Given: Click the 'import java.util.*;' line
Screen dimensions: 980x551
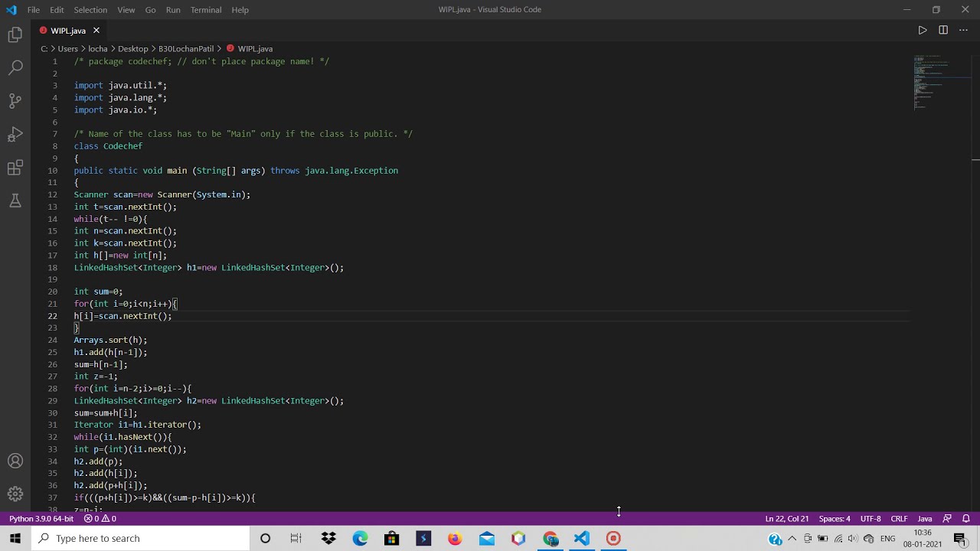Looking at the screenshot, I should (x=120, y=86).
